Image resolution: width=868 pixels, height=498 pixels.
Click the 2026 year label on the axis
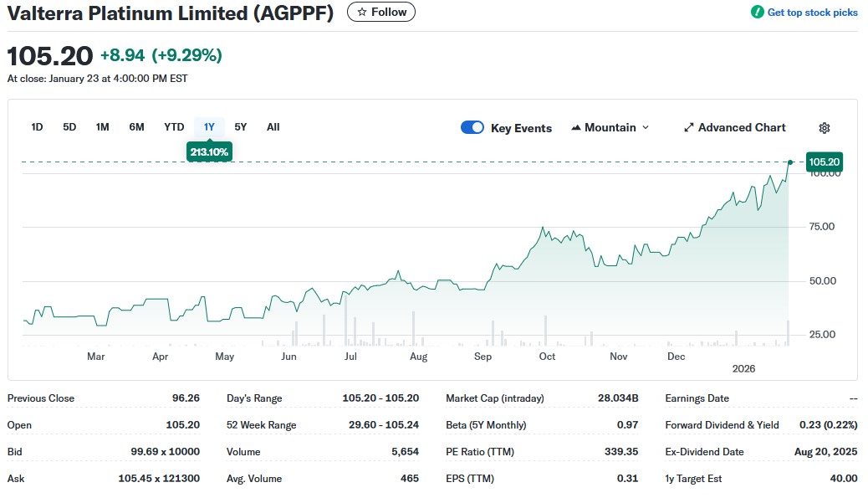(x=743, y=369)
